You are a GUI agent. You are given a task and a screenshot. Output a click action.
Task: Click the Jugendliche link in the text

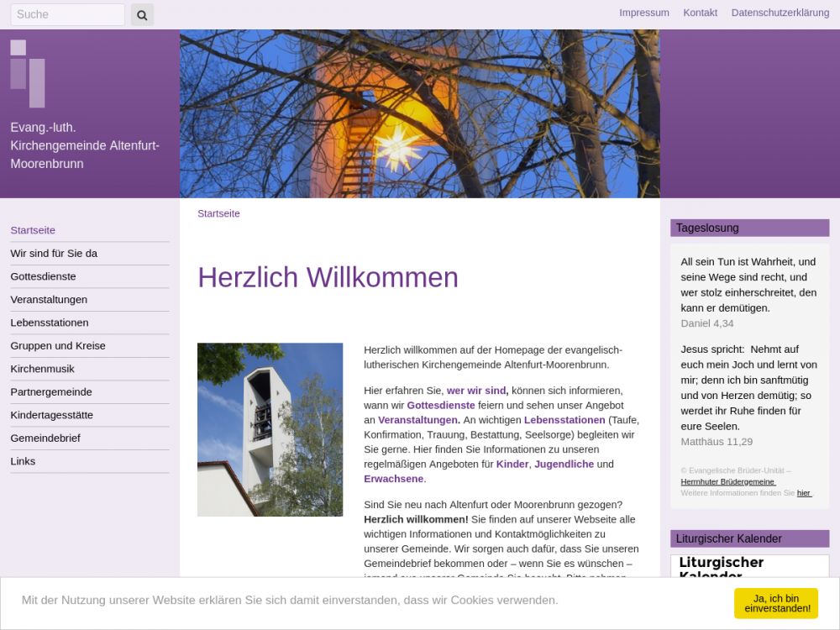[x=564, y=465]
